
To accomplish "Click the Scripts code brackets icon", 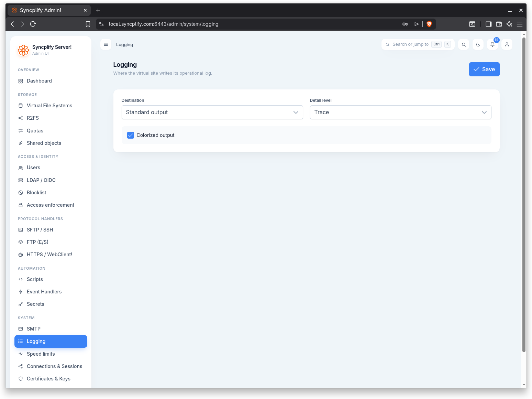I will pyautogui.click(x=21, y=279).
